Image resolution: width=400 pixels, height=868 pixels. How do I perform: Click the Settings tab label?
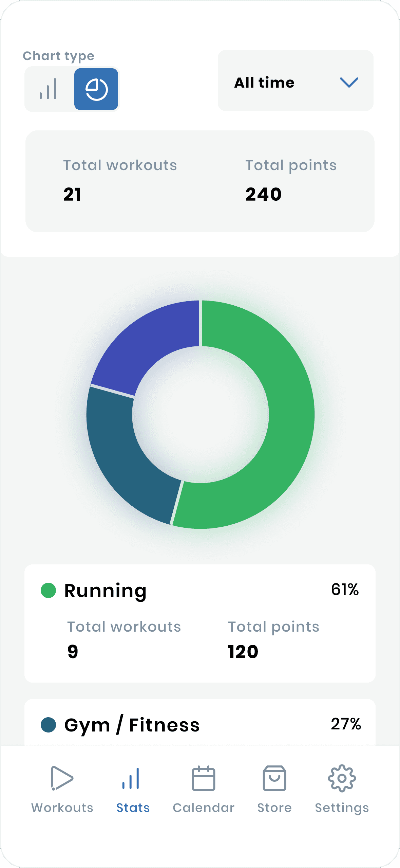pyautogui.click(x=342, y=808)
